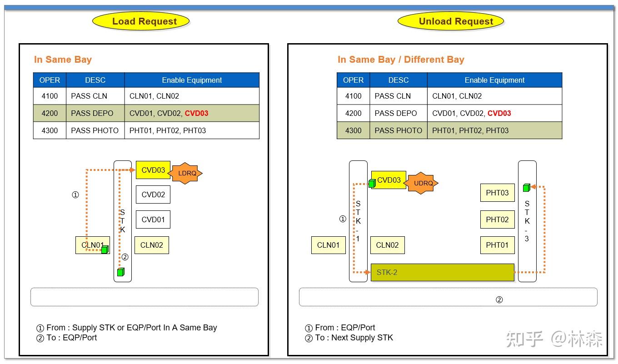Select the 4300 cell in the Unload Request table
This screenshot has width=618, height=364.
point(353,130)
